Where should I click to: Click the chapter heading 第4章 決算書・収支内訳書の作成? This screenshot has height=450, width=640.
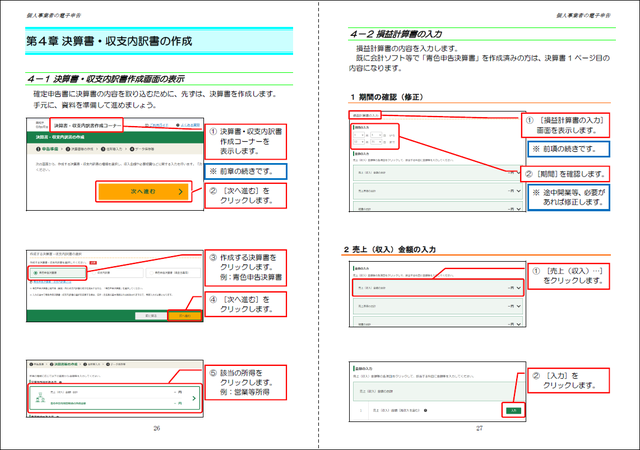pos(109,41)
